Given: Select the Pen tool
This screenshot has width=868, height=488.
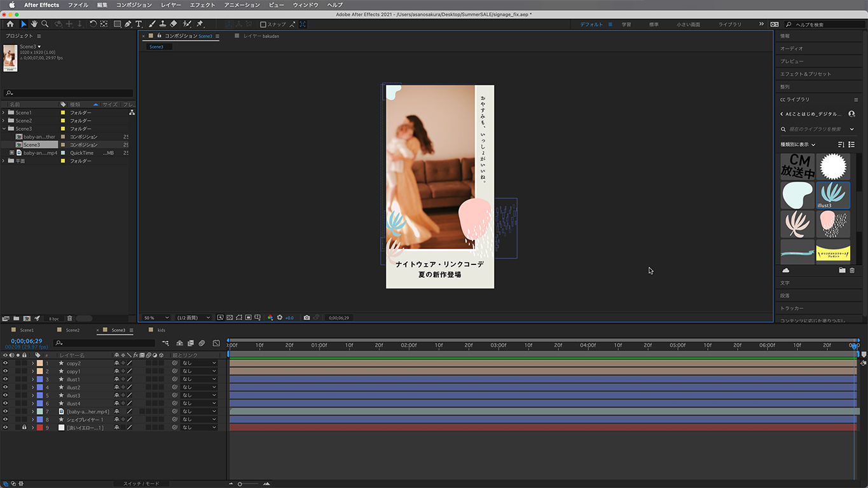Looking at the screenshot, I should pos(128,24).
